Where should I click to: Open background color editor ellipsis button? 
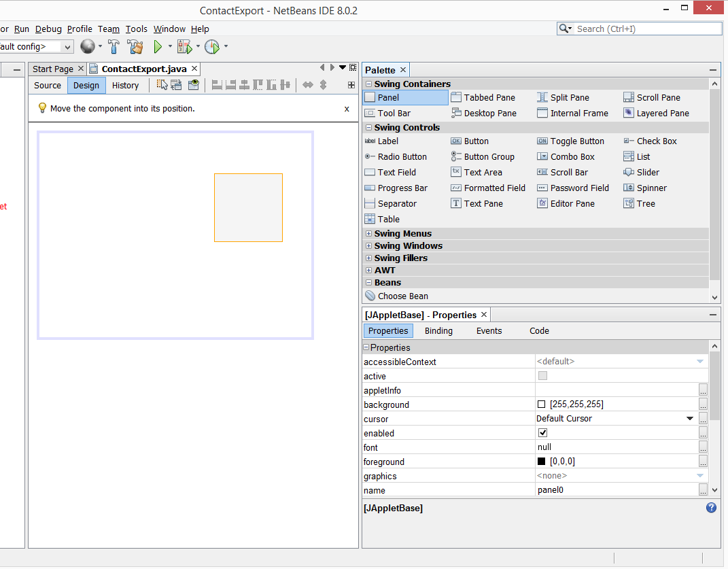(703, 404)
